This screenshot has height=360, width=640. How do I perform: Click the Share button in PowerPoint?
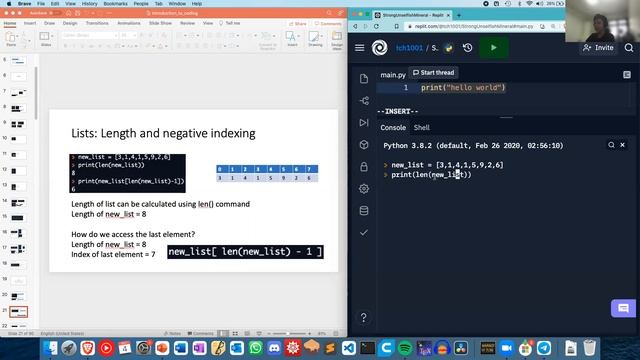pos(298,24)
